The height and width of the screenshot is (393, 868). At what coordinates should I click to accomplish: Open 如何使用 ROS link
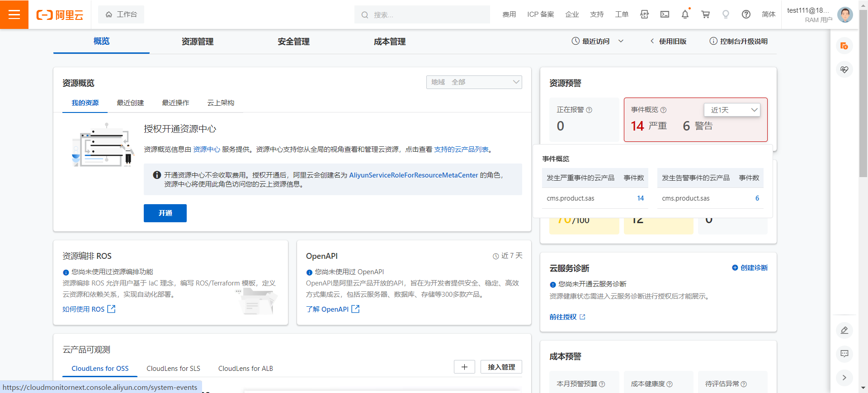pyautogui.click(x=89, y=309)
